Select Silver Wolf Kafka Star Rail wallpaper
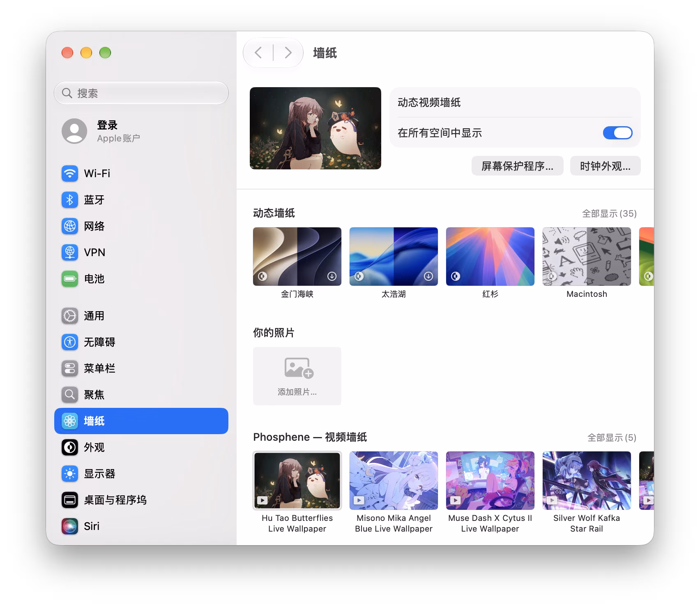This screenshot has width=700, height=606. click(587, 481)
